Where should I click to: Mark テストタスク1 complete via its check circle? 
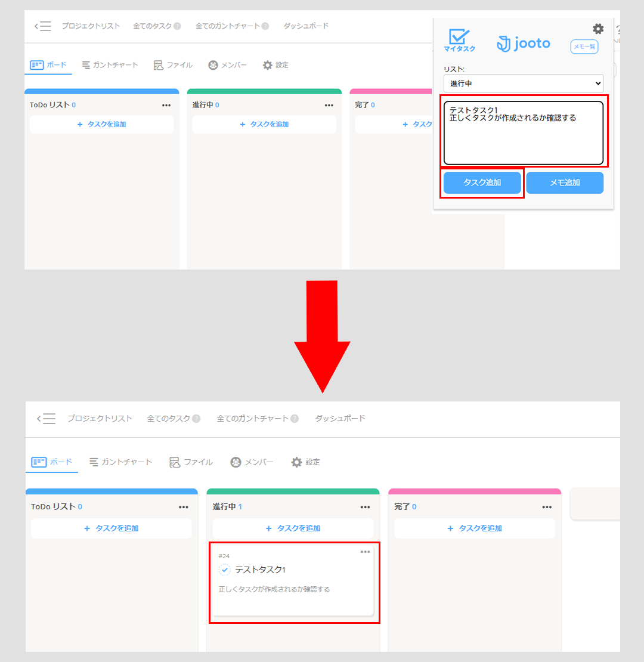click(224, 570)
